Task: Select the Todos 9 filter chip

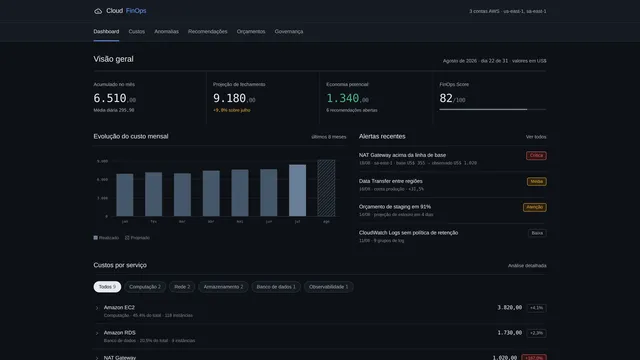Action: [x=107, y=287]
